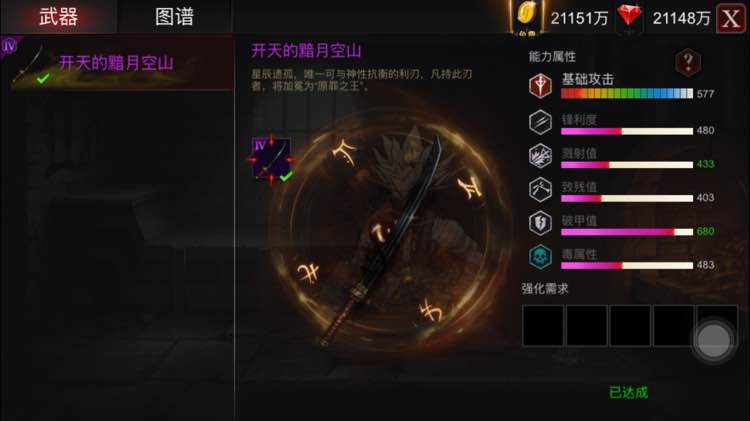Switch to the 武器 tab
Viewport: 750px width, 421px height.
pos(58,17)
